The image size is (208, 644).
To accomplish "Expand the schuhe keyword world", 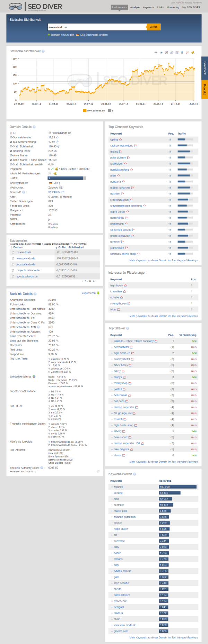I will 112,493.
